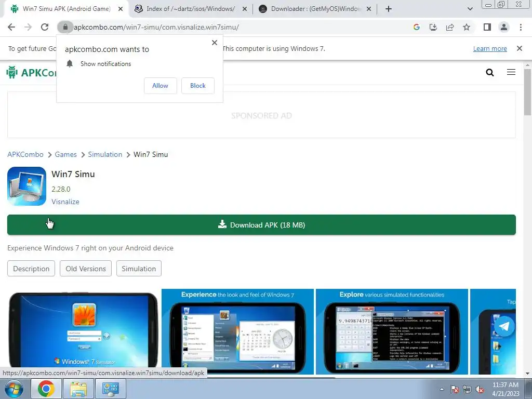Switch to the Downloader GetMyOS tab
Screen dimensions: 532x399
click(315, 9)
